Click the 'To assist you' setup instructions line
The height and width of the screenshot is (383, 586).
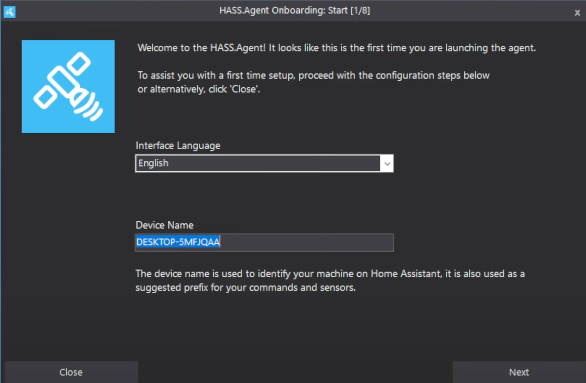point(314,75)
